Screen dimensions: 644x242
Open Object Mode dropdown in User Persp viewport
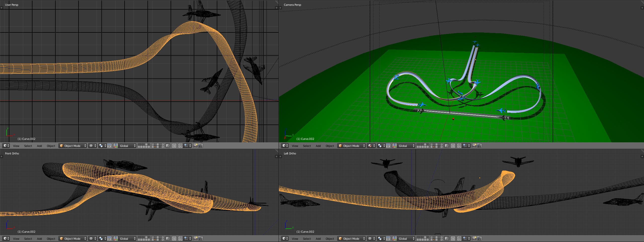click(72, 146)
